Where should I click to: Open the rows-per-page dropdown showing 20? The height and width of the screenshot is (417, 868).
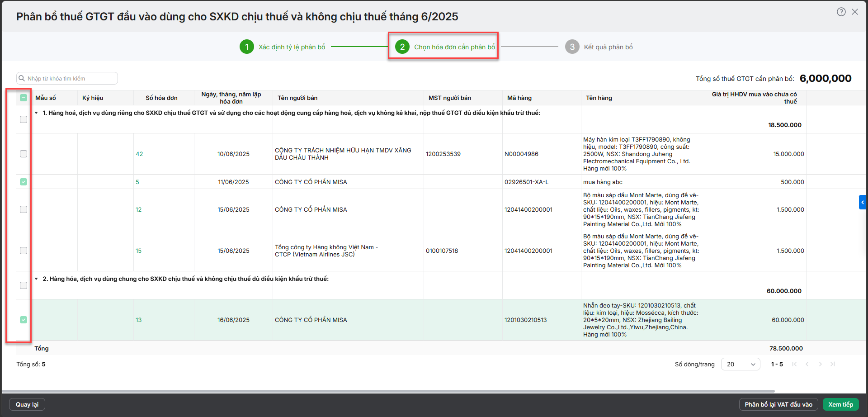tap(741, 364)
